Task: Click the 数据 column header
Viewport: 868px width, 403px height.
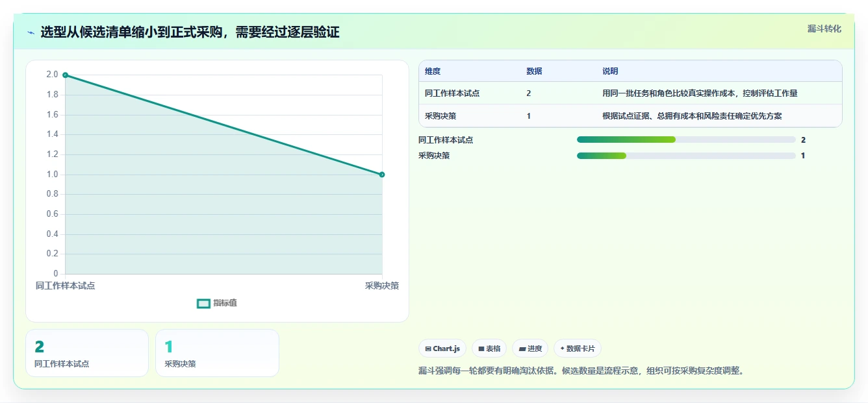Action: coord(534,71)
